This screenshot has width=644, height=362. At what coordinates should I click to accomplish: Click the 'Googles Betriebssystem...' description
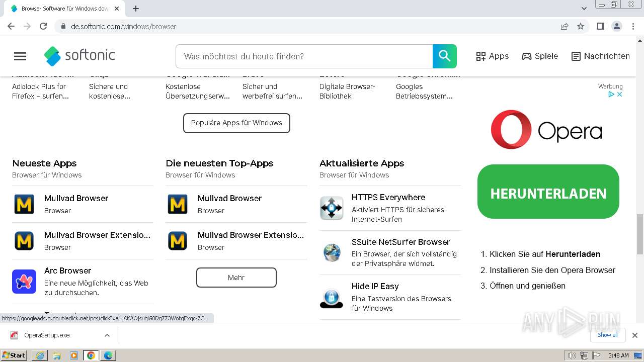tap(424, 91)
